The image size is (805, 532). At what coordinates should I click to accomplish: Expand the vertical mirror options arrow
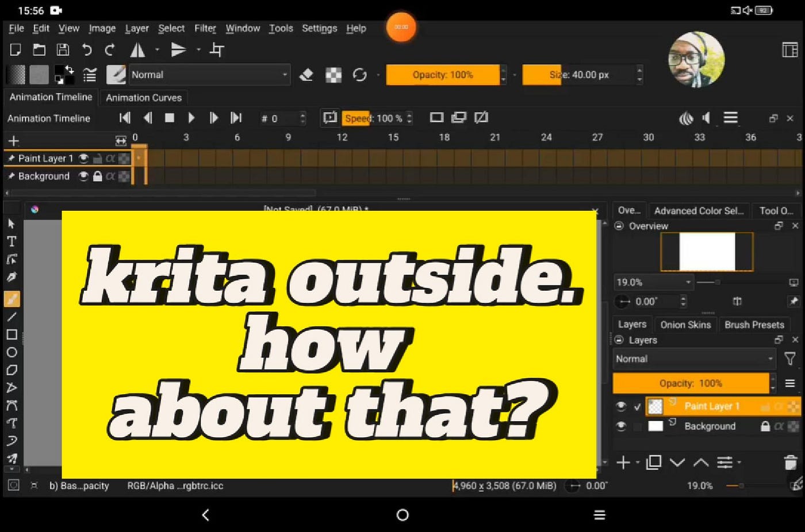198,50
